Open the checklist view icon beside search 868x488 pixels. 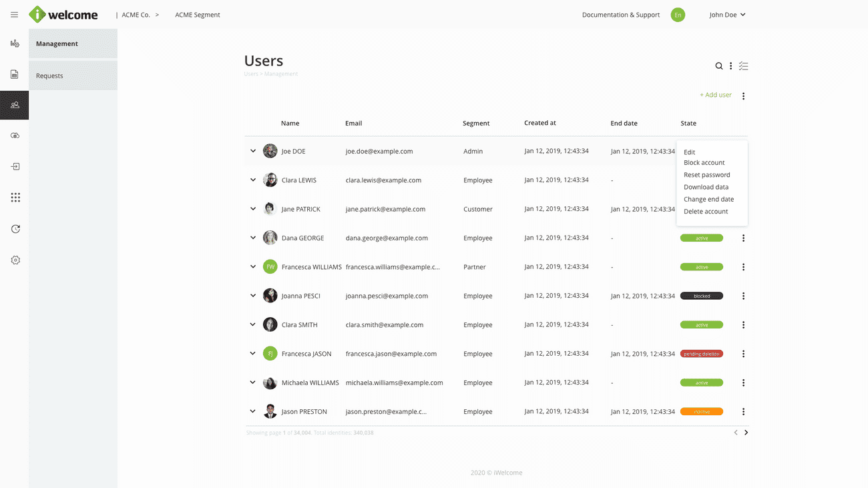[x=743, y=66]
